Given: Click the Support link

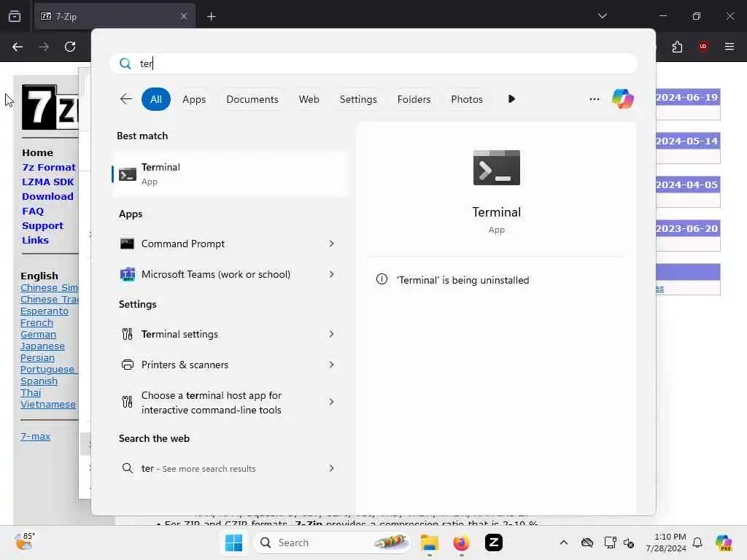Looking at the screenshot, I should pos(42,226).
